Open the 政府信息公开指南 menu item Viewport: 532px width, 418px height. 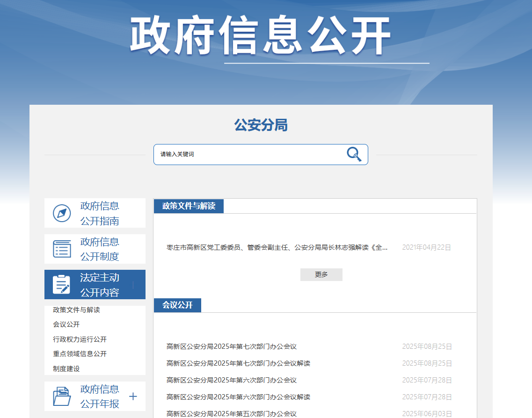click(x=100, y=213)
